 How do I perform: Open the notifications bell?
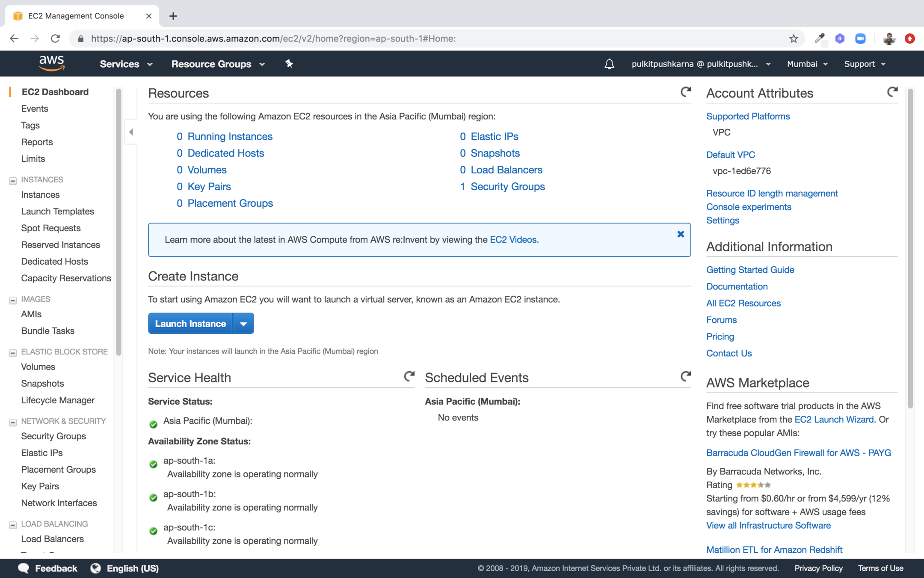click(x=609, y=64)
